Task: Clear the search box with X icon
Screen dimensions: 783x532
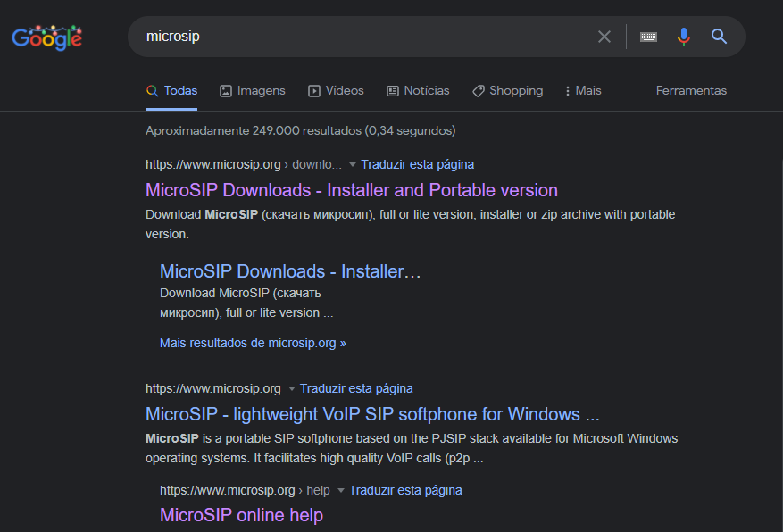Action: point(604,37)
